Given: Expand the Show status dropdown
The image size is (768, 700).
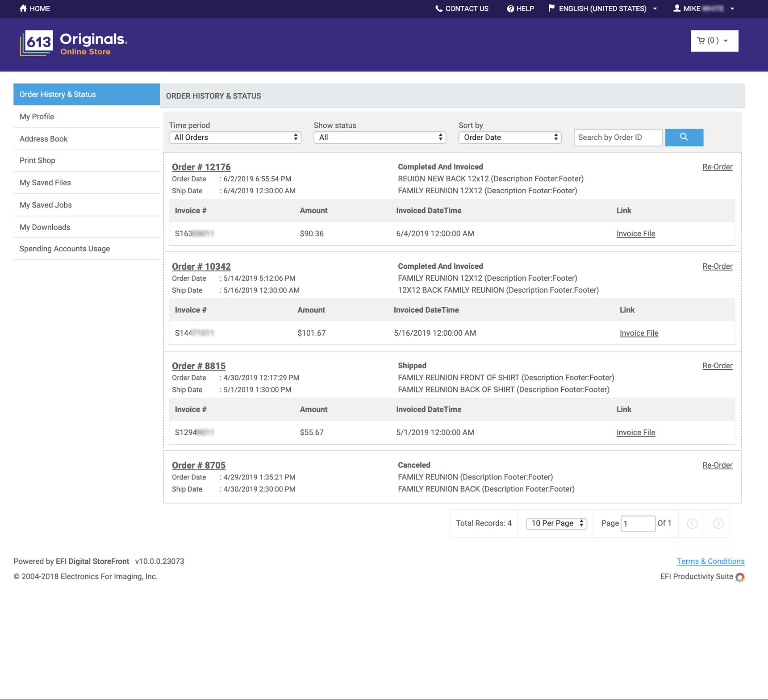Looking at the screenshot, I should (x=380, y=137).
